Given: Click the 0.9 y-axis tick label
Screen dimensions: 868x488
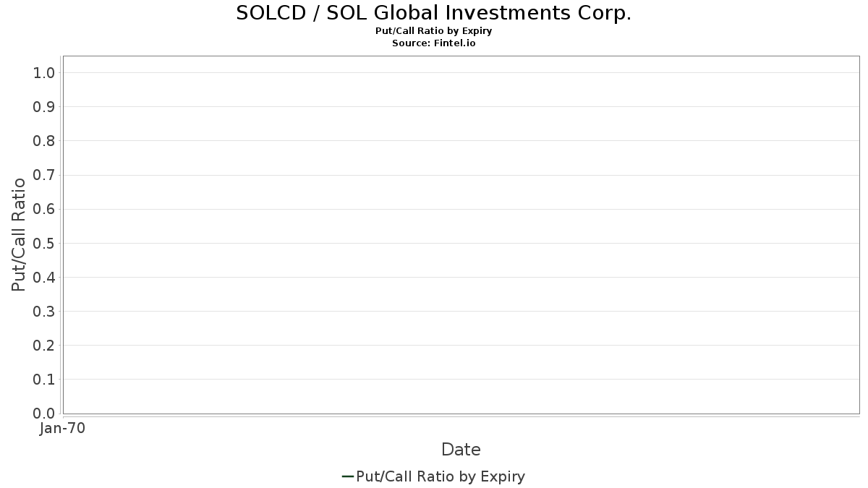Looking at the screenshot, I should [x=44, y=107].
